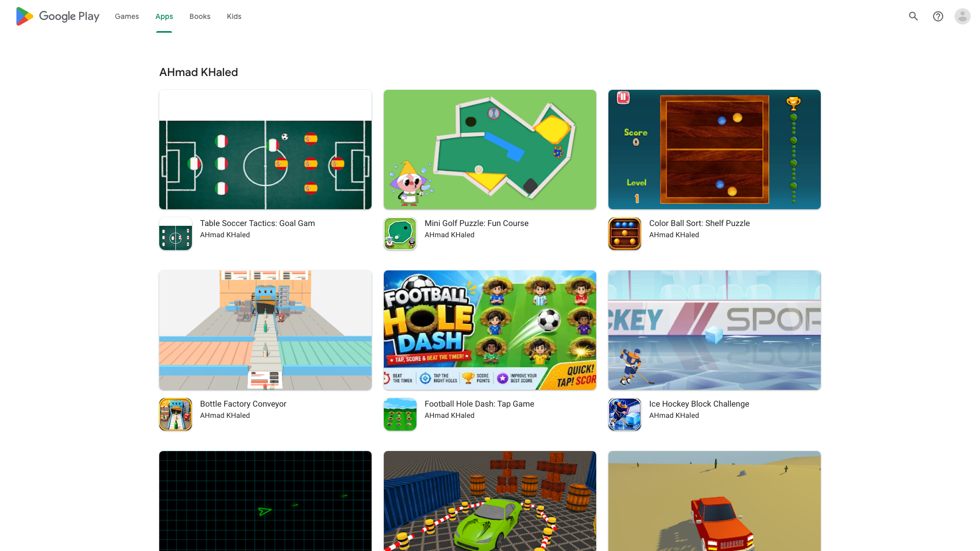Click Football Hole Dash app icon
Viewport: 980px width, 551px height.
(400, 414)
